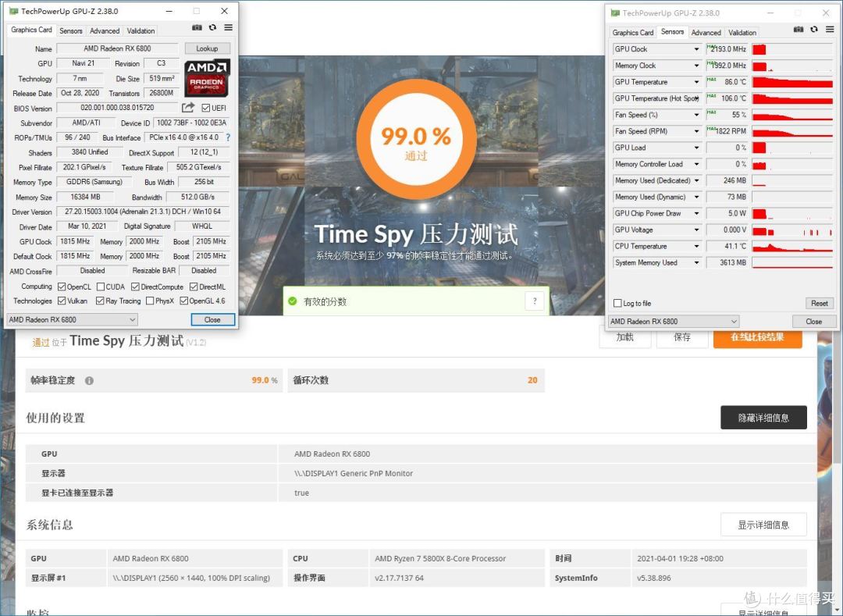This screenshot has width=843, height=616.
Task: Open the Fan Speed (RPM) sensor dropdown
Action: click(x=696, y=131)
